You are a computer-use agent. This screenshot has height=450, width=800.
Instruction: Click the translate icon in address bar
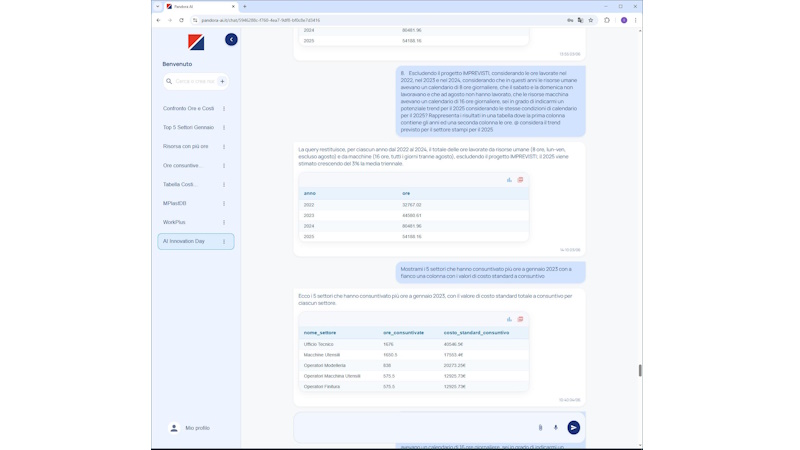point(580,20)
